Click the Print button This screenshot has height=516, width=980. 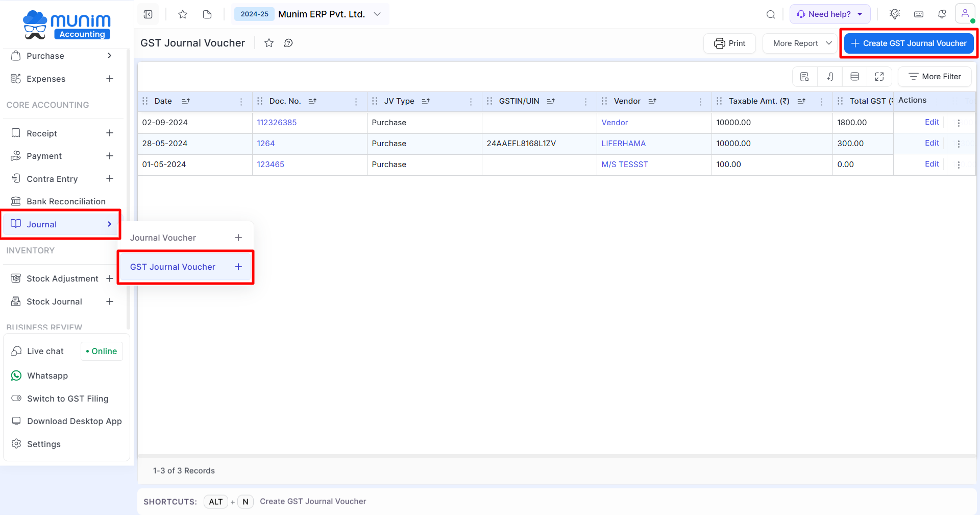729,43
